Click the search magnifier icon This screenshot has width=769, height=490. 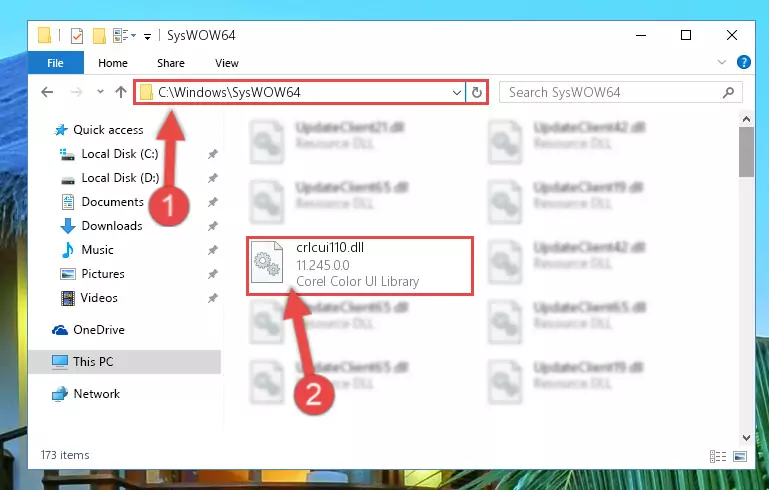click(728, 92)
